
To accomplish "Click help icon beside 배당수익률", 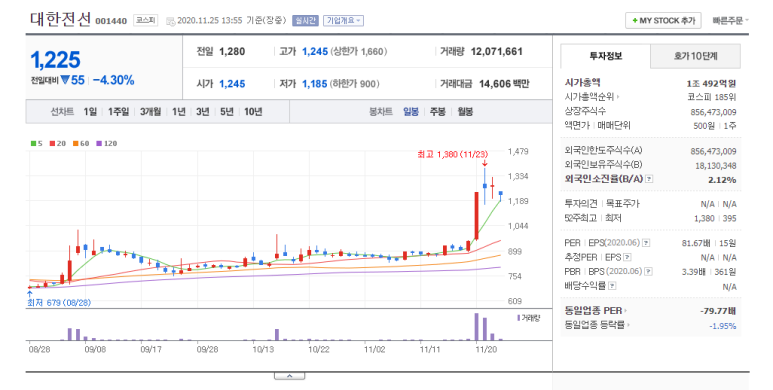I will pos(612,286).
